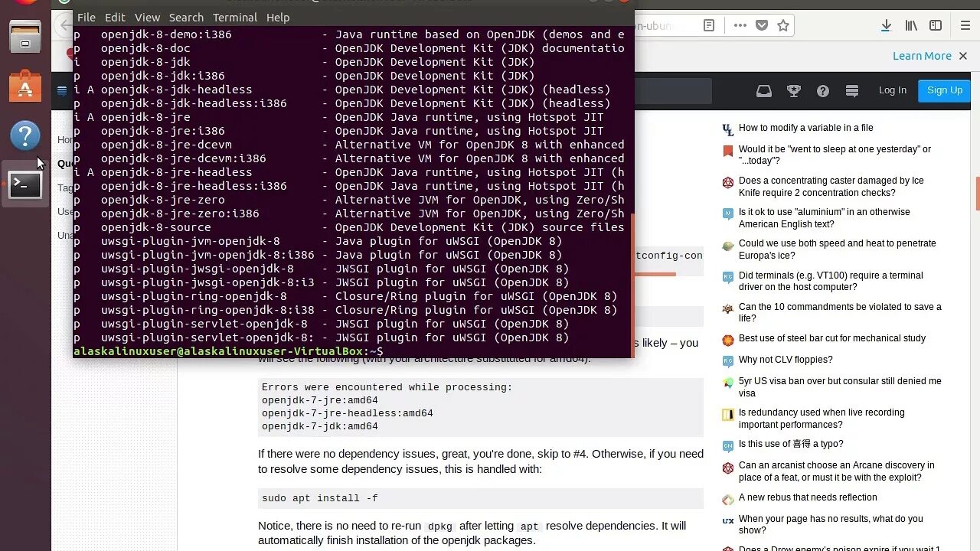Open the 'page has no results' question
This screenshot has height=551, width=980.
coord(831,525)
